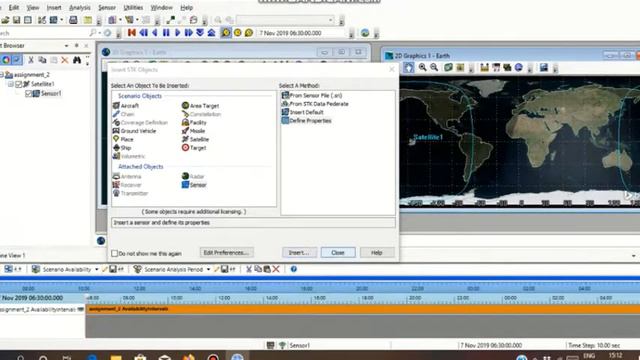Select the Aircraft object in Insert STK Objects
640x360 pixels.
click(x=126, y=106)
